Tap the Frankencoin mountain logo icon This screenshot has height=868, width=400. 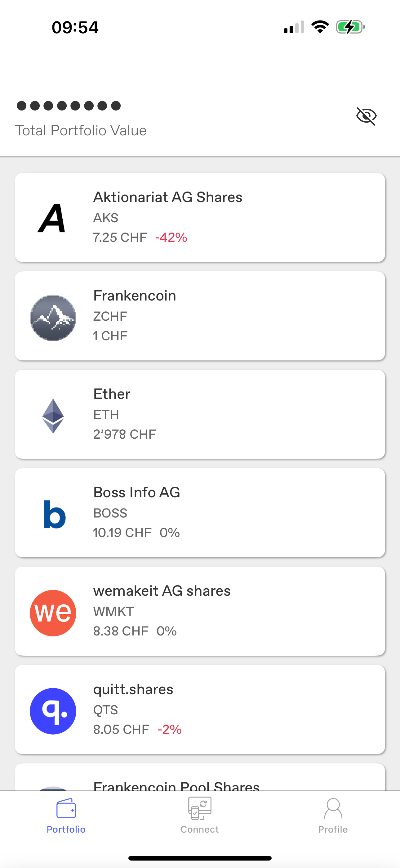pyautogui.click(x=53, y=318)
